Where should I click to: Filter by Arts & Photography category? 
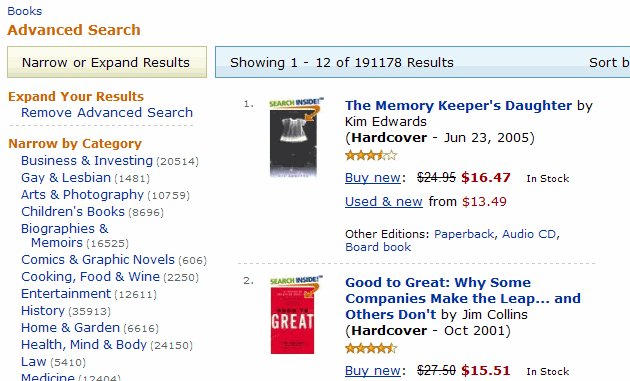pos(82,195)
